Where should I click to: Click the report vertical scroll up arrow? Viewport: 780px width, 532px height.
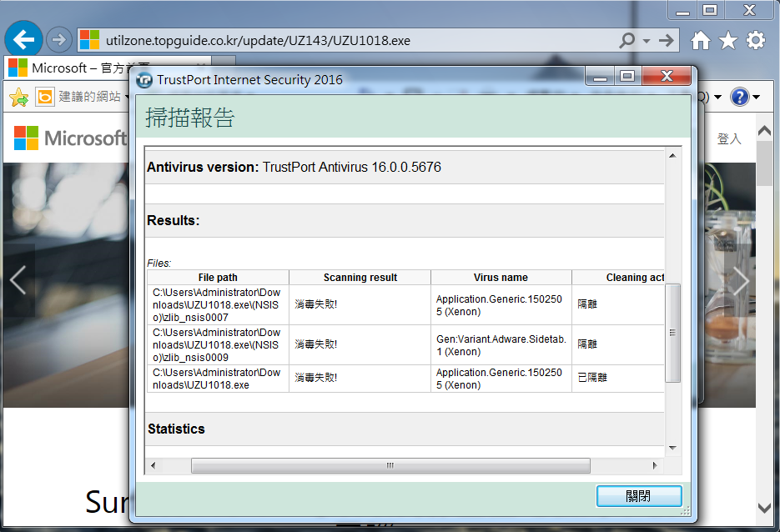pyautogui.click(x=672, y=156)
